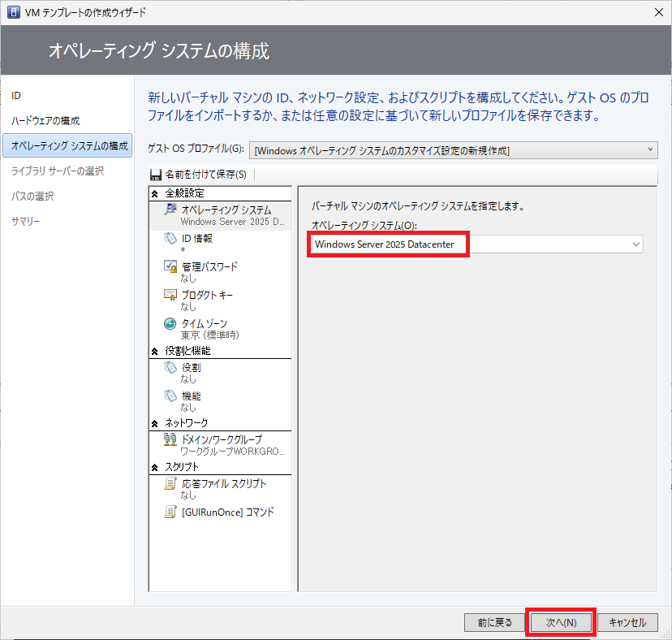This screenshot has height=640, width=672.
Task: Select the タイム ゾーン tree label
Action: [x=204, y=323]
